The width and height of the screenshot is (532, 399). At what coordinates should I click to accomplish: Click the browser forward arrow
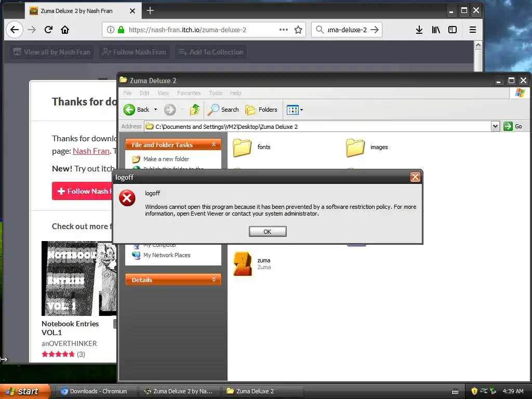32,30
